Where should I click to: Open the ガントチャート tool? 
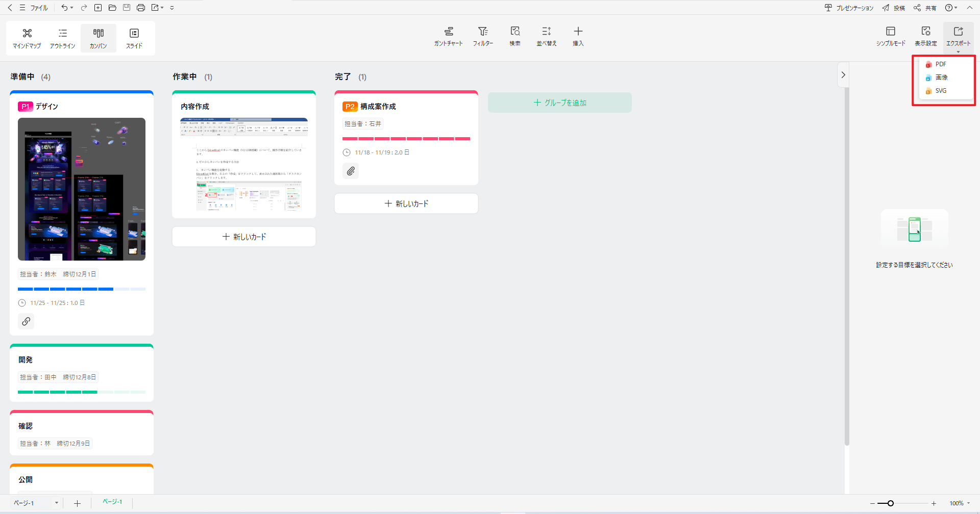(x=449, y=37)
